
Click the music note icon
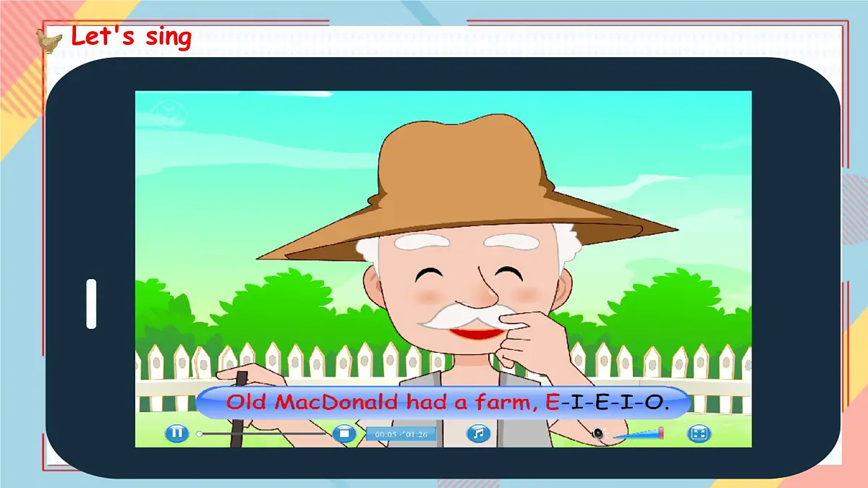477,434
